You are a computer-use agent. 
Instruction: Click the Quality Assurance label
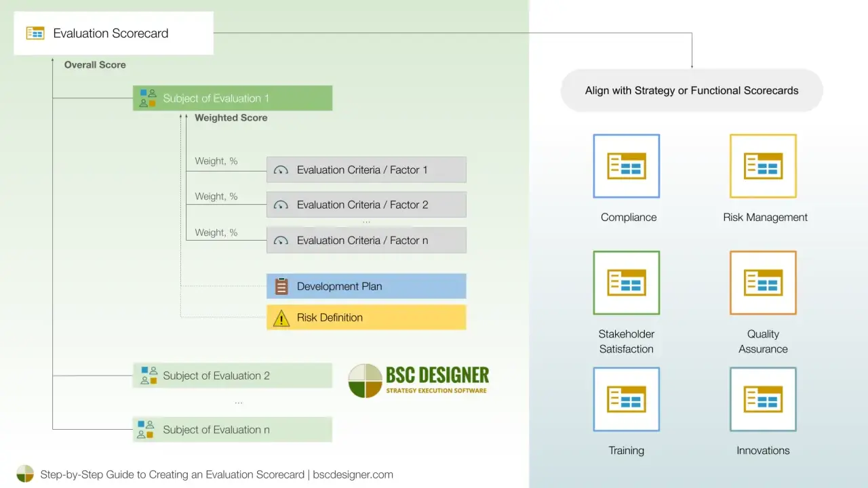tap(763, 342)
